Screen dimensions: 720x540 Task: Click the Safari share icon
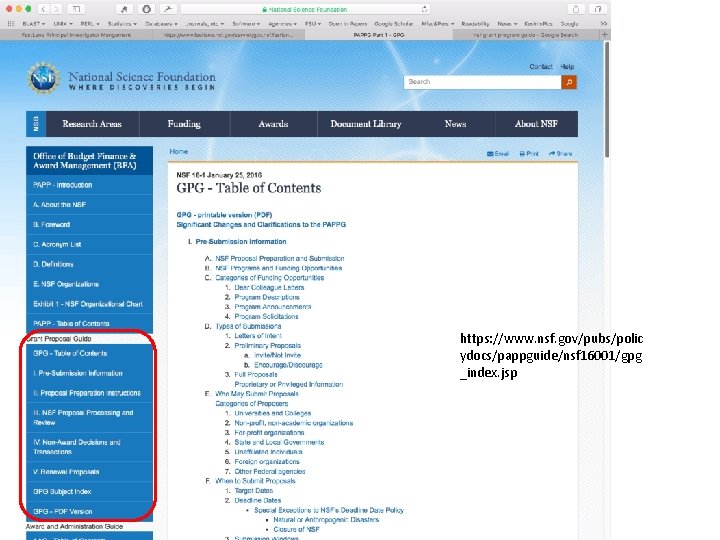pyautogui.click(x=576, y=9)
